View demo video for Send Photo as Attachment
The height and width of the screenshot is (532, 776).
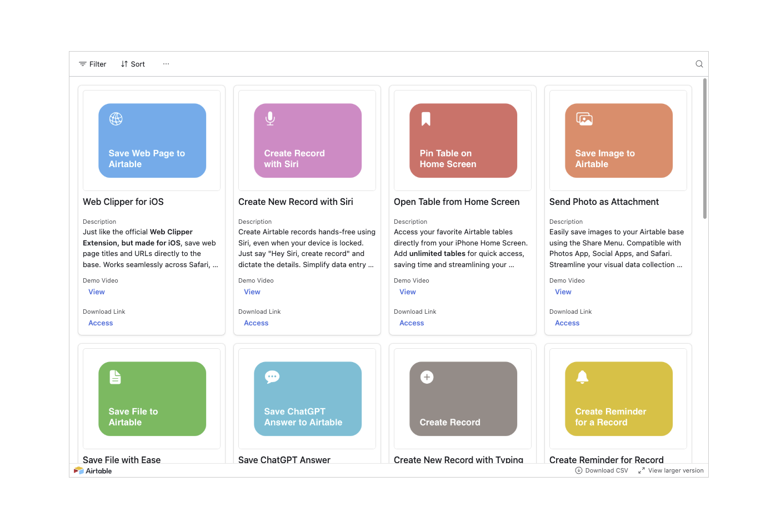pos(563,292)
